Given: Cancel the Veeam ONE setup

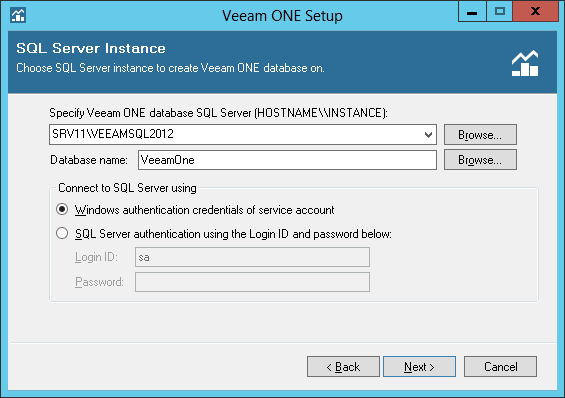Looking at the screenshot, I should (x=501, y=367).
